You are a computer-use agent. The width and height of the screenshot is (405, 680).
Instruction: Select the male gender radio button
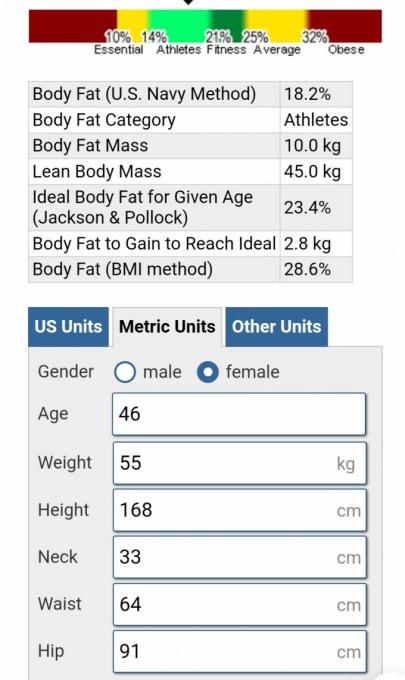pyautogui.click(x=125, y=372)
